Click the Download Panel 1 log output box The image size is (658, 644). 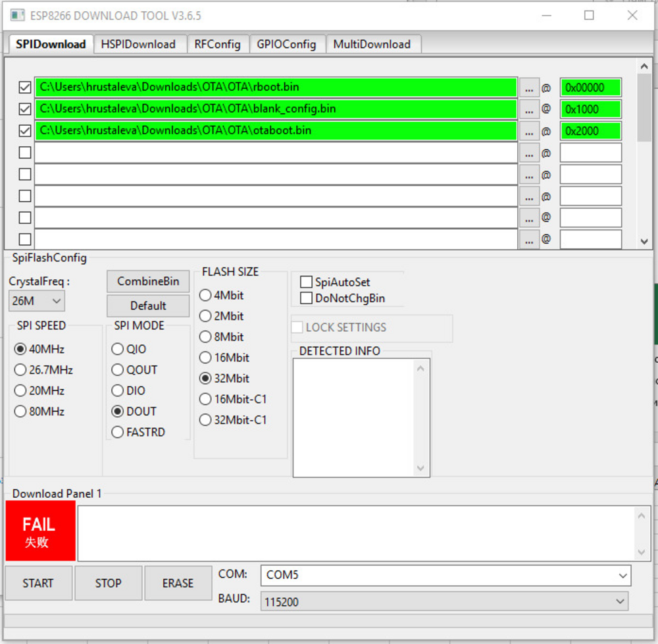364,533
